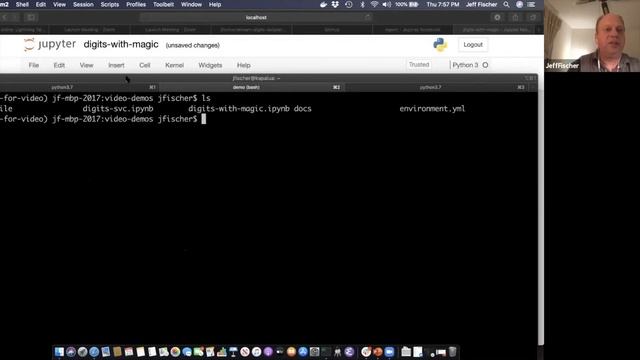Open Zoom from the Dock
The image size is (640, 360).
click(x=389, y=352)
